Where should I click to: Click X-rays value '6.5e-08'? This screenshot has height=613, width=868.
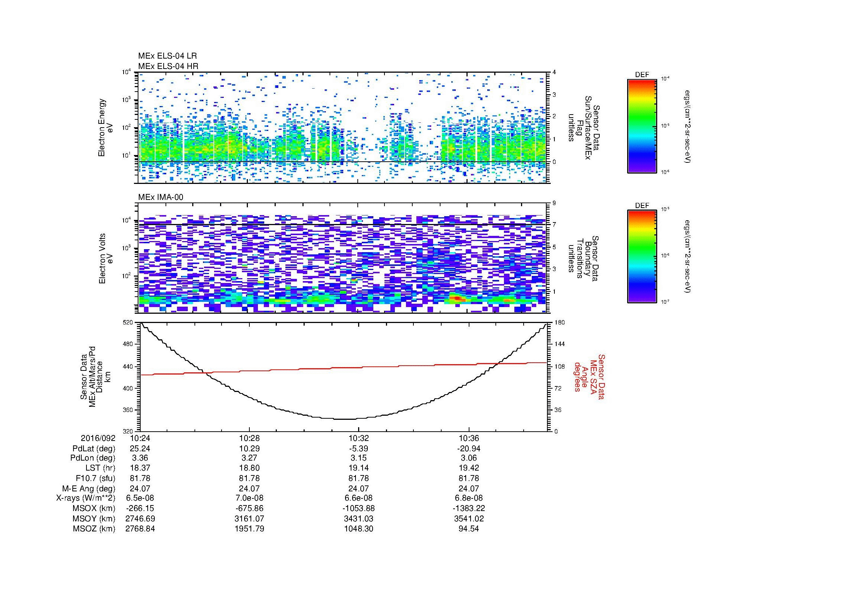click(x=140, y=498)
